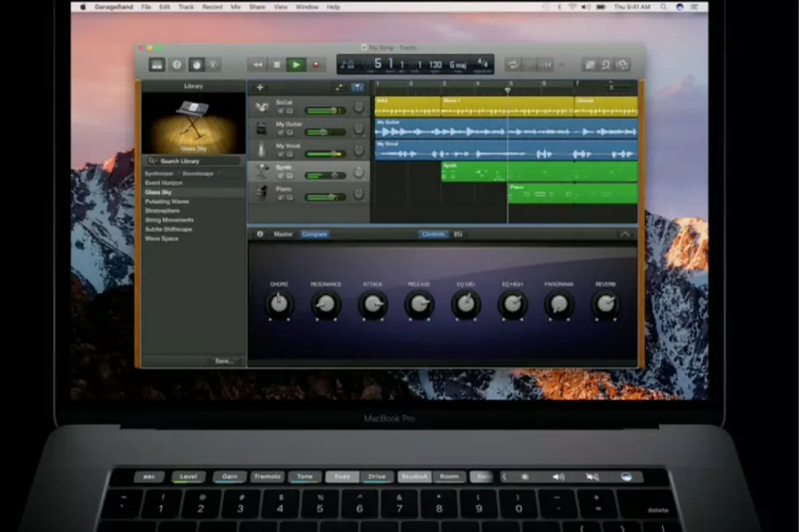Open the Editors scissors button
799x532 pixels.
pyautogui.click(x=214, y=64)
